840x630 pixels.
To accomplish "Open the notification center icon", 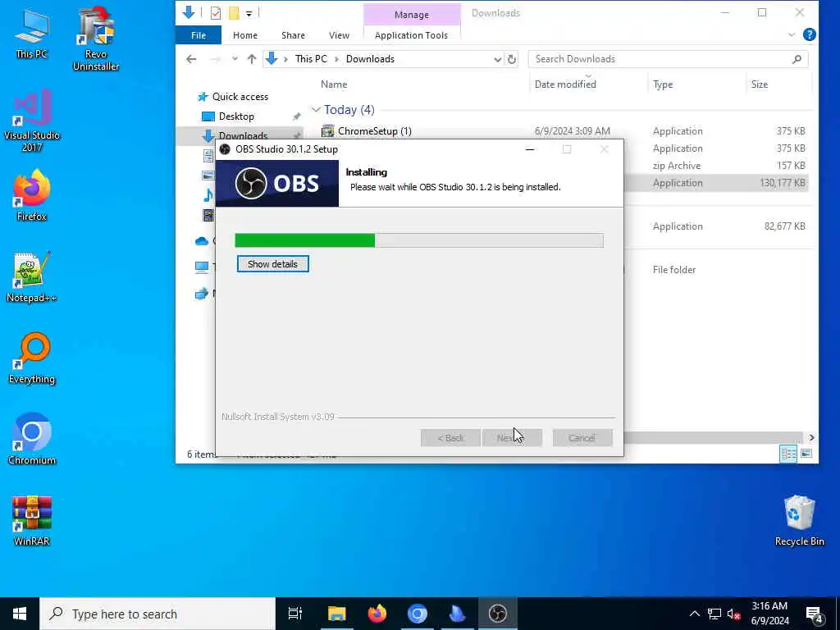I will click(815, 614).
